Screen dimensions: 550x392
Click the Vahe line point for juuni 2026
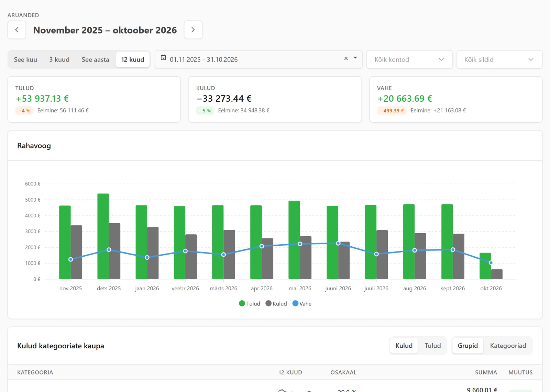338,243
